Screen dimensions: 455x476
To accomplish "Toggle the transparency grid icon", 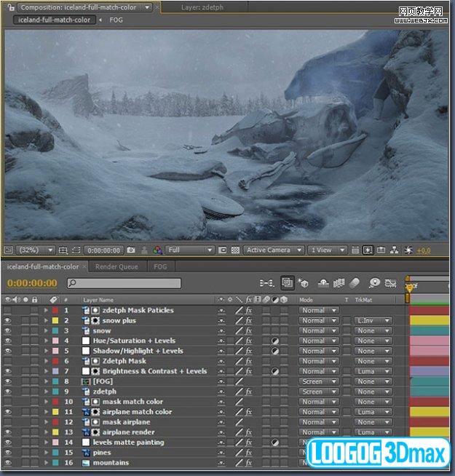I will [235, 250].
